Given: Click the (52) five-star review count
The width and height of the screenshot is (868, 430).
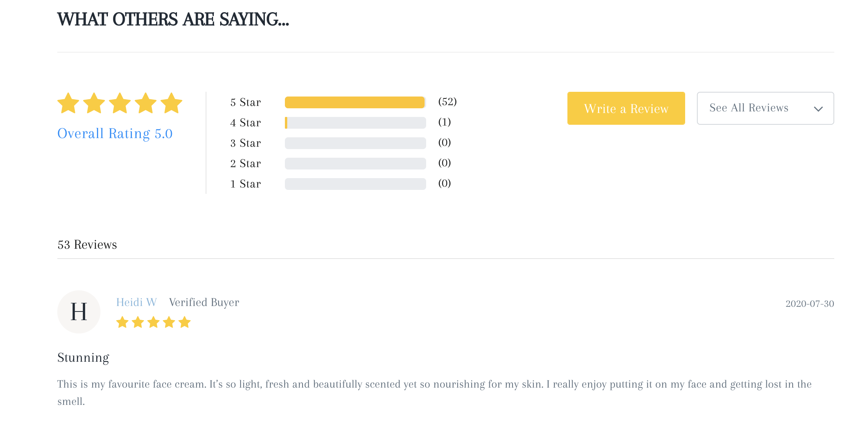Looking at the screenshot, I should [447, 102].
